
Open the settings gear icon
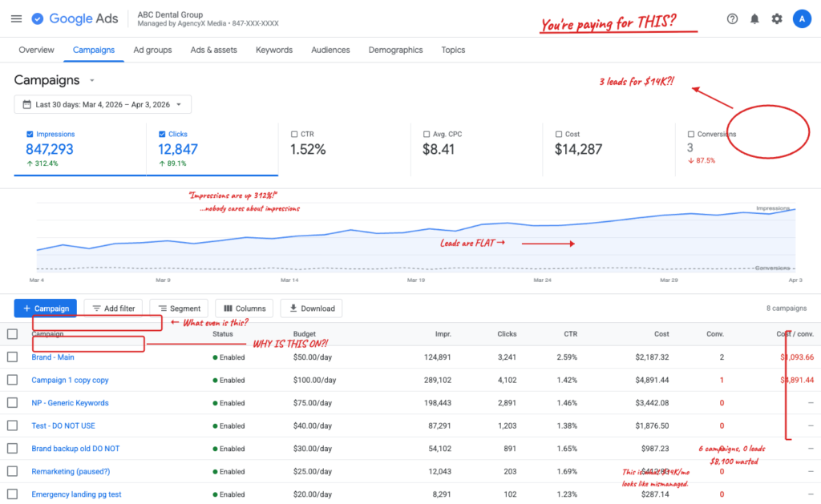pos(776,18)
